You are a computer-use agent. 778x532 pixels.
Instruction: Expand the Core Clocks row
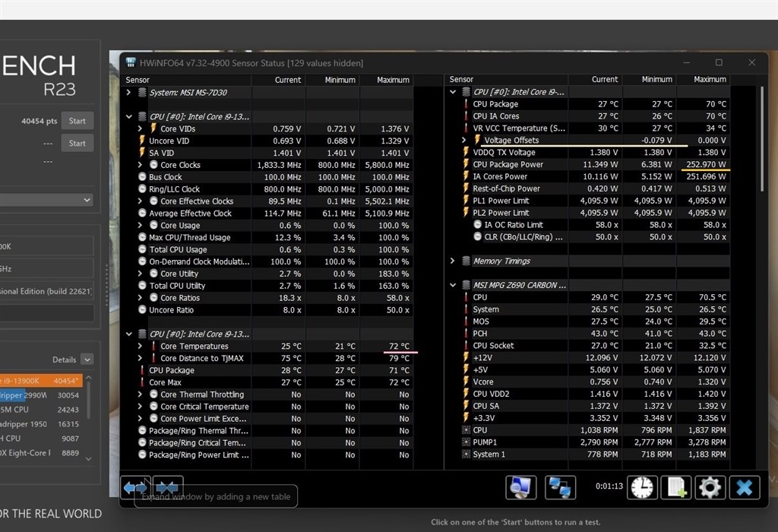(140, 165)
